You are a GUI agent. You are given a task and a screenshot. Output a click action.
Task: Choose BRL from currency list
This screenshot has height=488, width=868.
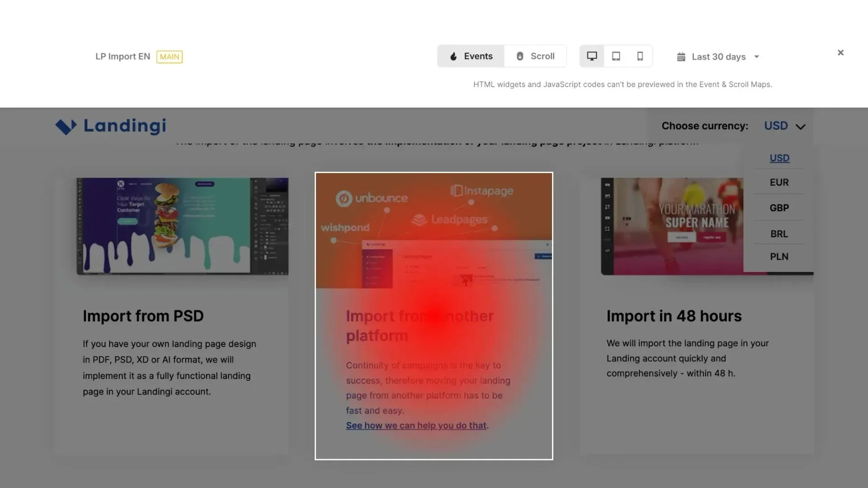(x=779, y=234)
